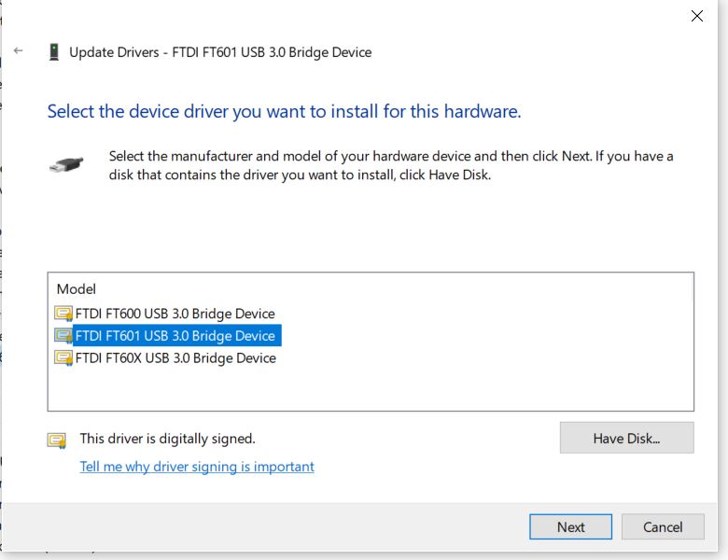Click empty area in model list
This screenshot has height=560, width=728.
[x=464, y=385]
